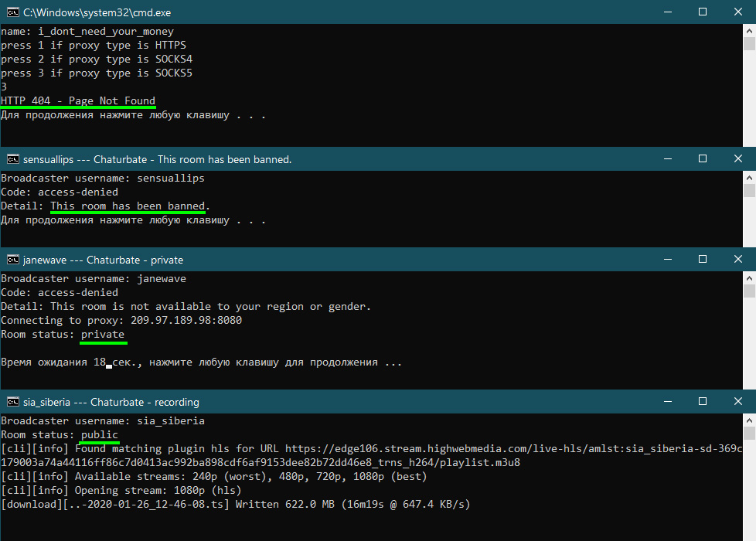The width and height of the screenshot is (756, 541).
Task: Click the console icon of the janewave window
Action: pos(13,260)
